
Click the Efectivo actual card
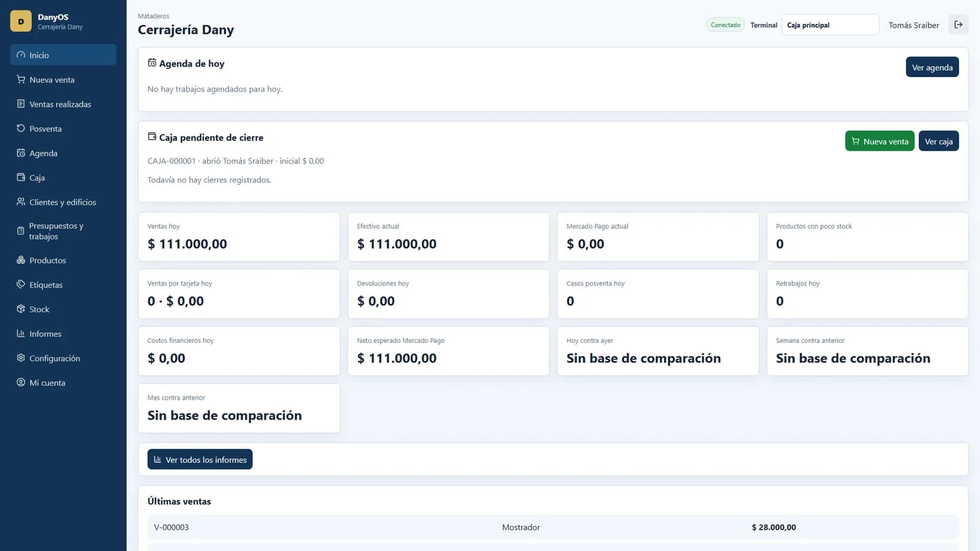(x=448, y=237)
